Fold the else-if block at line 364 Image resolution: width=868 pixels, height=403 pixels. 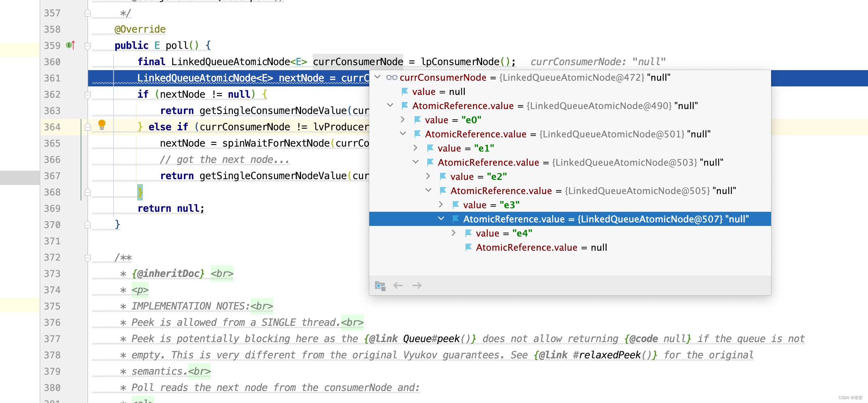pyautogui.click(x=88, y=127)
